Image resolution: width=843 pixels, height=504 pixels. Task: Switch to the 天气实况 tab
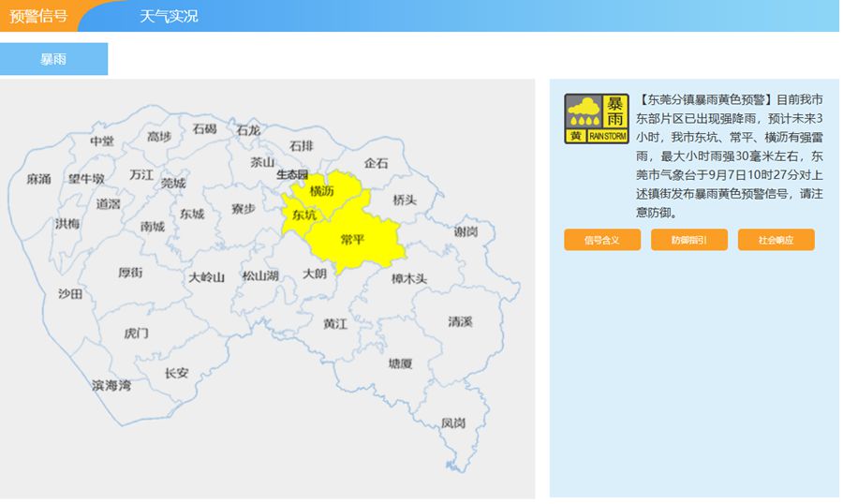[x=169, y=16]
